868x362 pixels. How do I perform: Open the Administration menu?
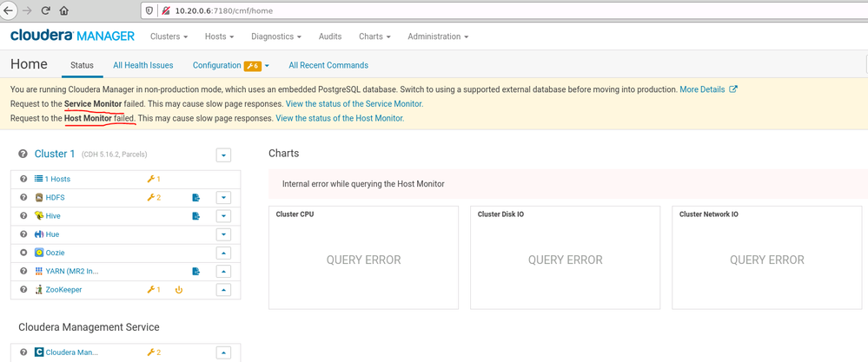(x=438, y=36)
